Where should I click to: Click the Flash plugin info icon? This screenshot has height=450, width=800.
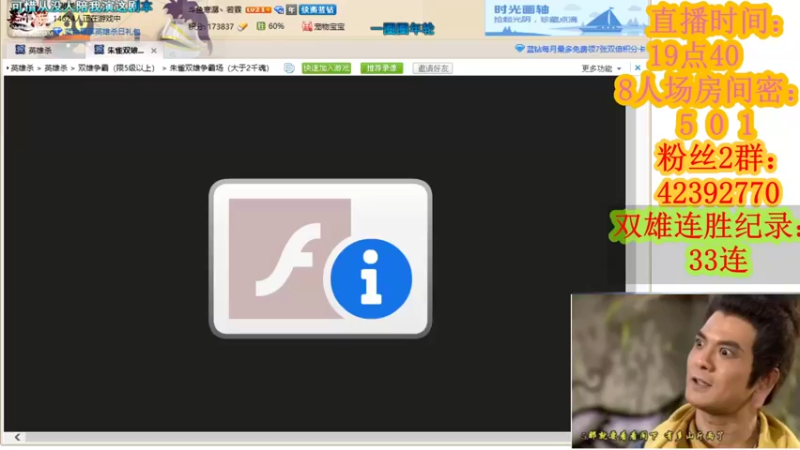coord(320,259)
